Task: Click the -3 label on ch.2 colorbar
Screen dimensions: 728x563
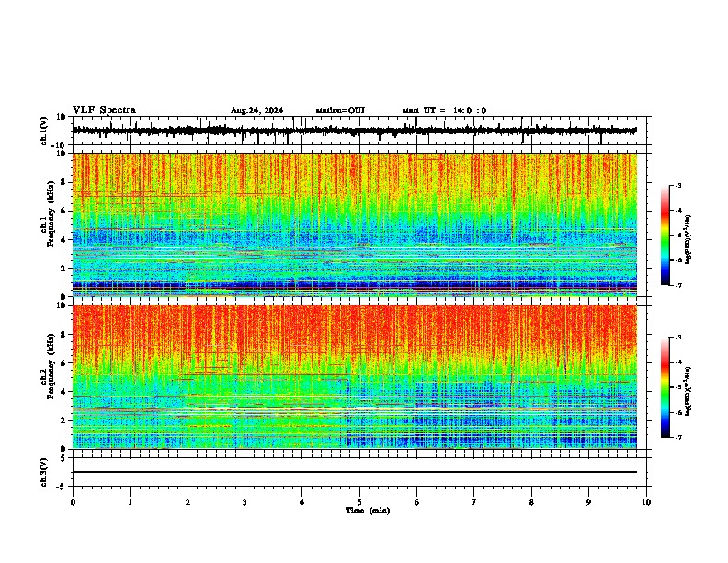Action: click(677, 338)
